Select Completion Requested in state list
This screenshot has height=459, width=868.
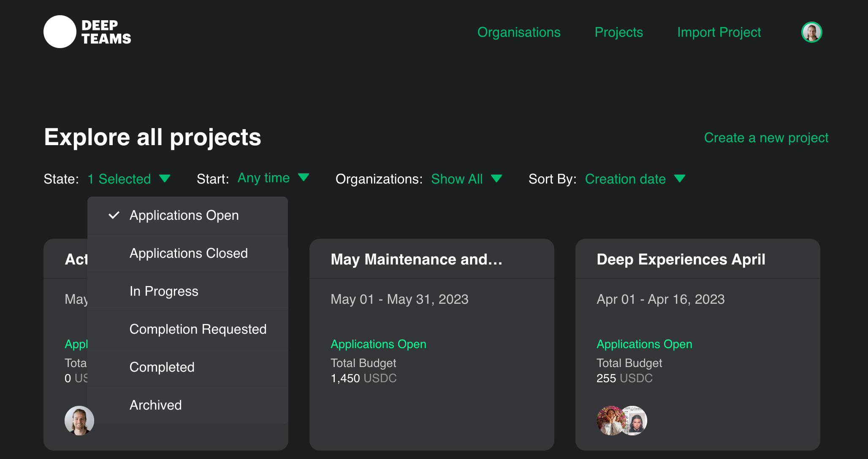point(198,329)
